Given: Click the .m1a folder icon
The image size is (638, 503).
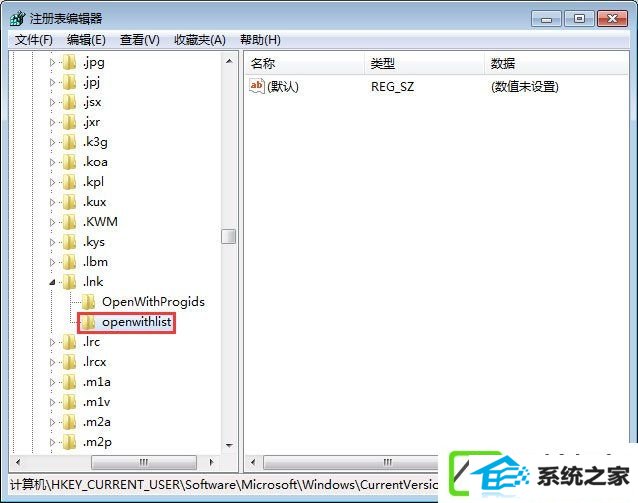Looking at the screenshot, I should pos(70,382).
